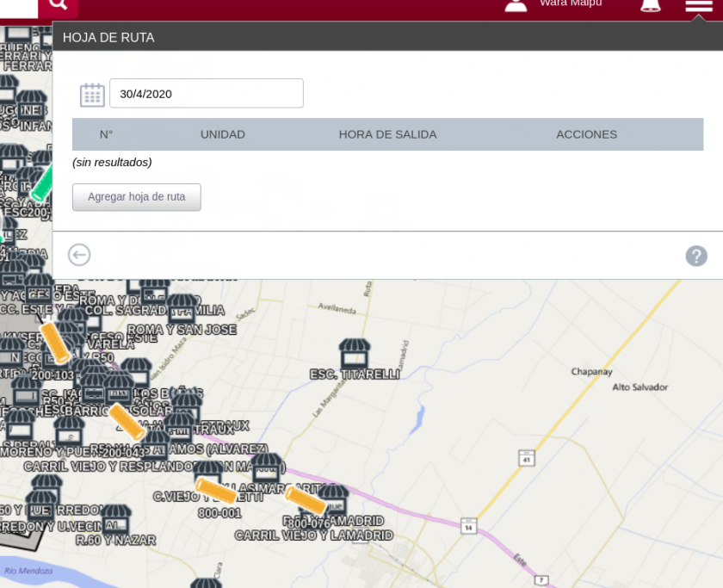This screenshot has height=588, width=723.
Task: Open the notifications bell
Action: point(651,5)
